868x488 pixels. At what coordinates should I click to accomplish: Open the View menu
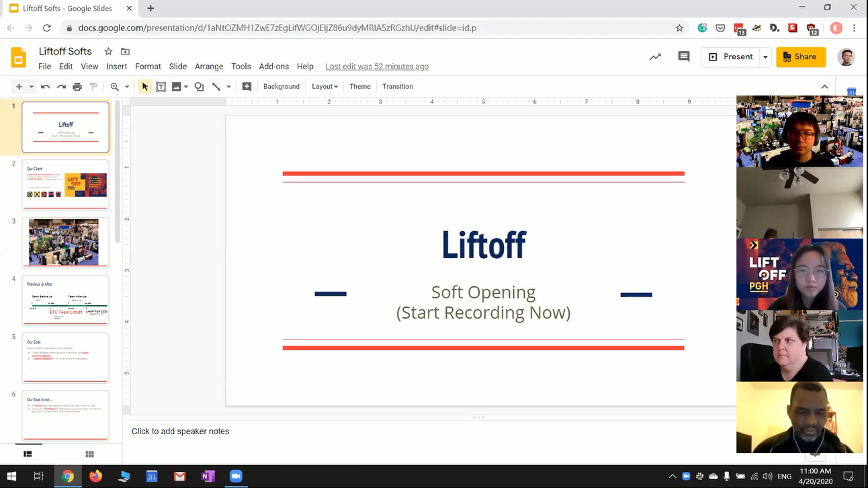coord(89,67)
